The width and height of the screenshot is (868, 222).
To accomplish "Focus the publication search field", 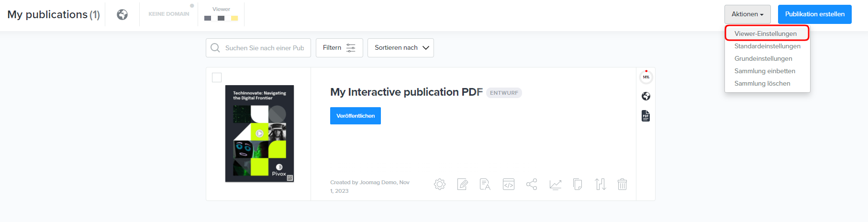I will [x=264, y=48].
